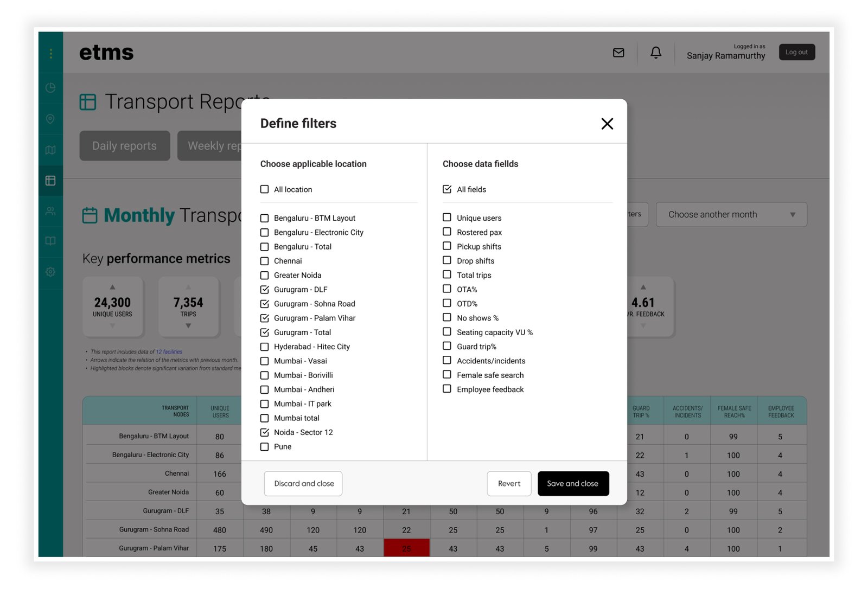868x595 pixels.
Task: Follow the 12 facilities link
Action: pyautogui.click(x=169, y=352)
